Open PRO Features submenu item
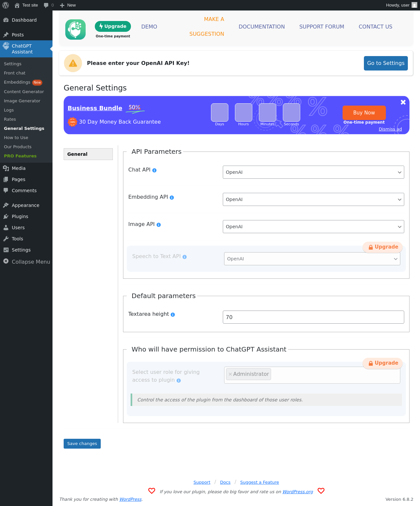This screenshot has height=506, width=420. 20,156
